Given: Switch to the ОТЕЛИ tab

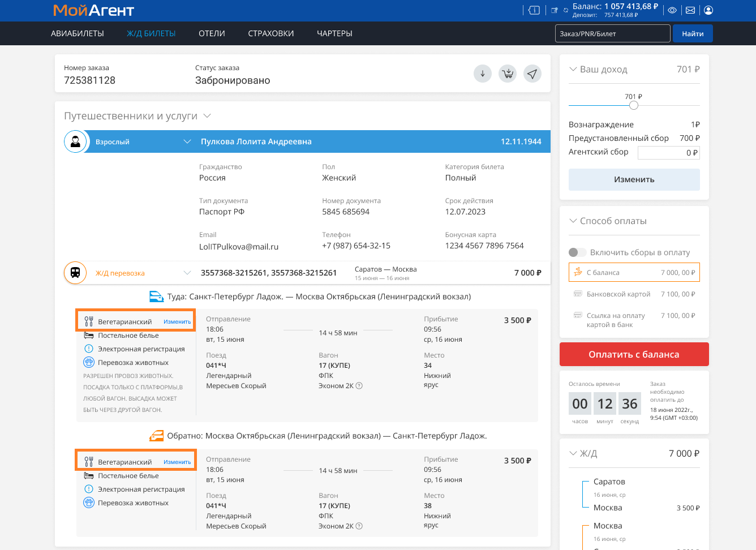Looking at the screenshot, I should click(212, 33).
